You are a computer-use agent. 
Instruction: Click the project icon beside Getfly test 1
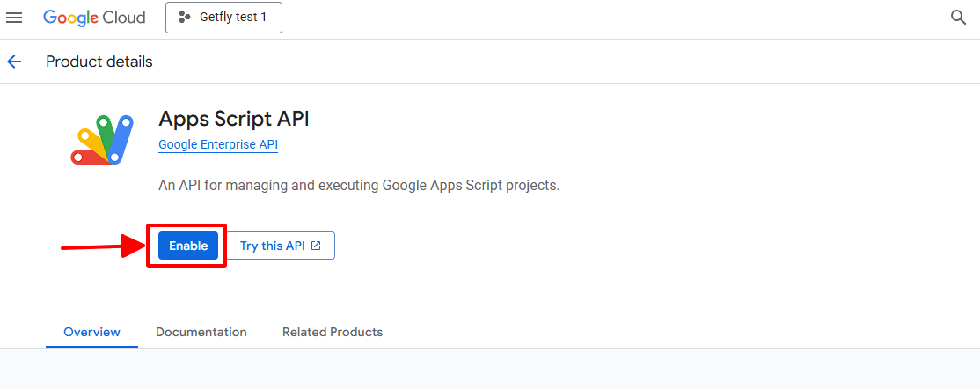click(185, 18)
